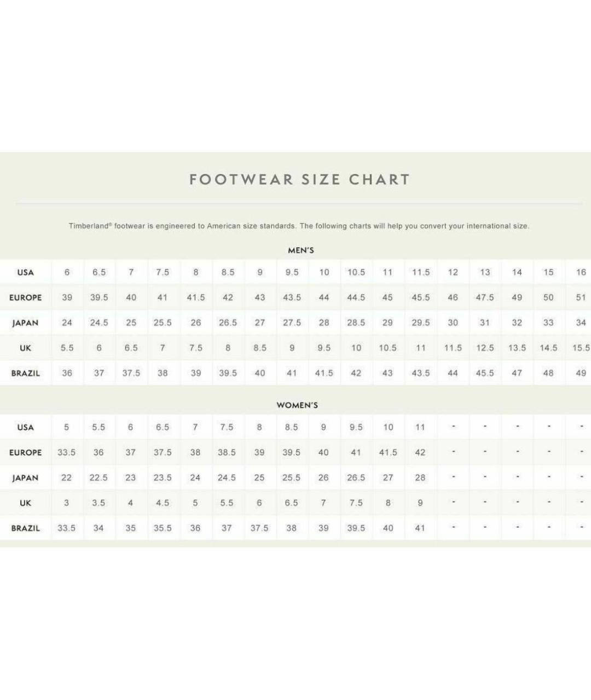
Task: Click the Men's section heading
Action: point(301,250)
